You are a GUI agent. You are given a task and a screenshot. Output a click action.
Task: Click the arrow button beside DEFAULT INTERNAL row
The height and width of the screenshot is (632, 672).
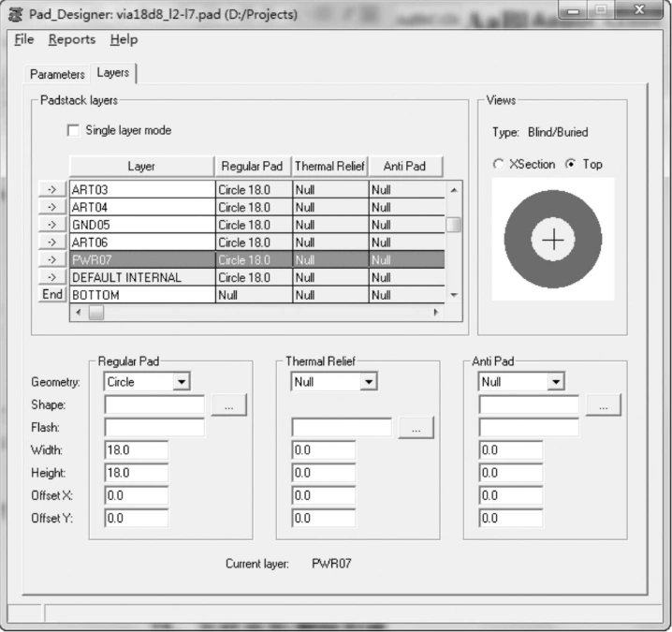(x=52, y=277)
